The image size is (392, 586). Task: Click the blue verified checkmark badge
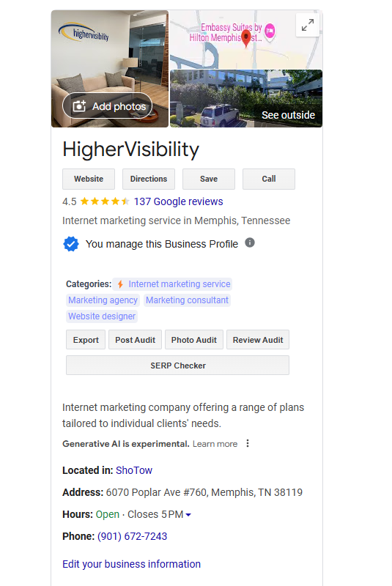pyautogui.click(x=71, y=244)
